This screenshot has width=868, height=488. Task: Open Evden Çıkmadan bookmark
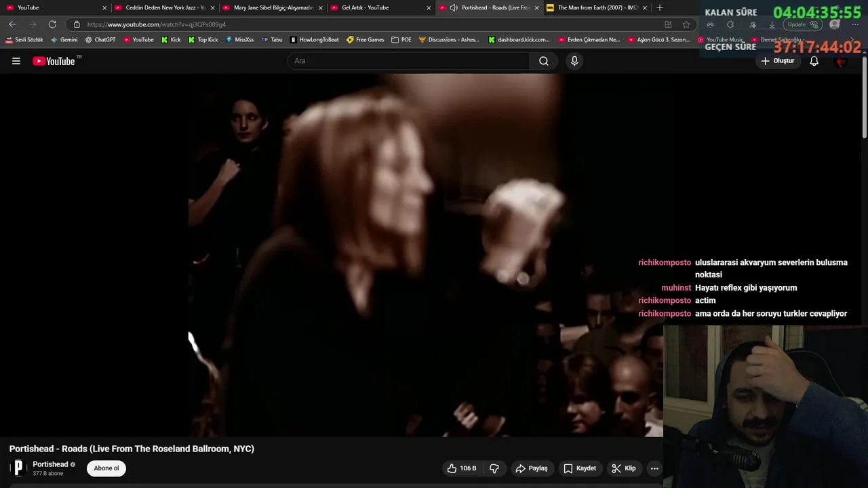click(589, 39)
